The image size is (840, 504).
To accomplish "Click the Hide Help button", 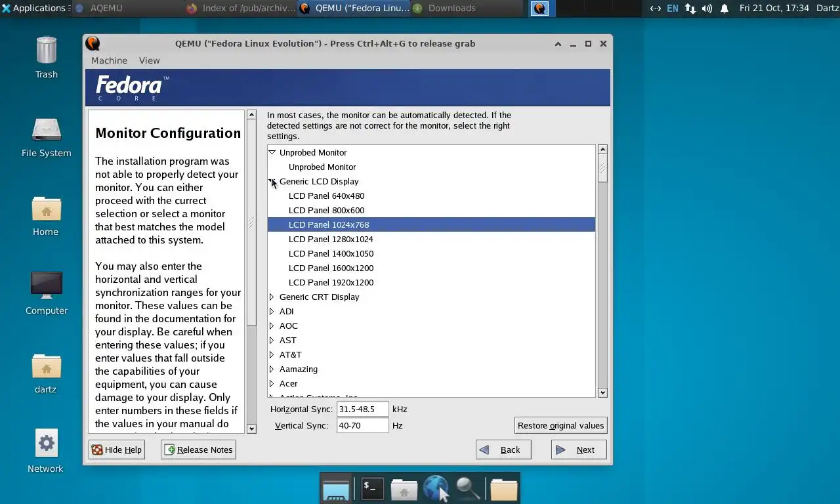I will (117, 450).
